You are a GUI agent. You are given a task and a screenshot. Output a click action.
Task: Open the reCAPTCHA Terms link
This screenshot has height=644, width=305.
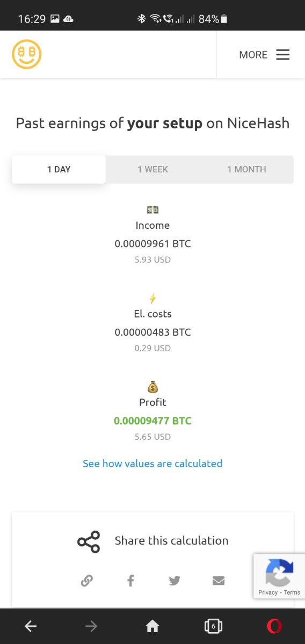point(292,592)
